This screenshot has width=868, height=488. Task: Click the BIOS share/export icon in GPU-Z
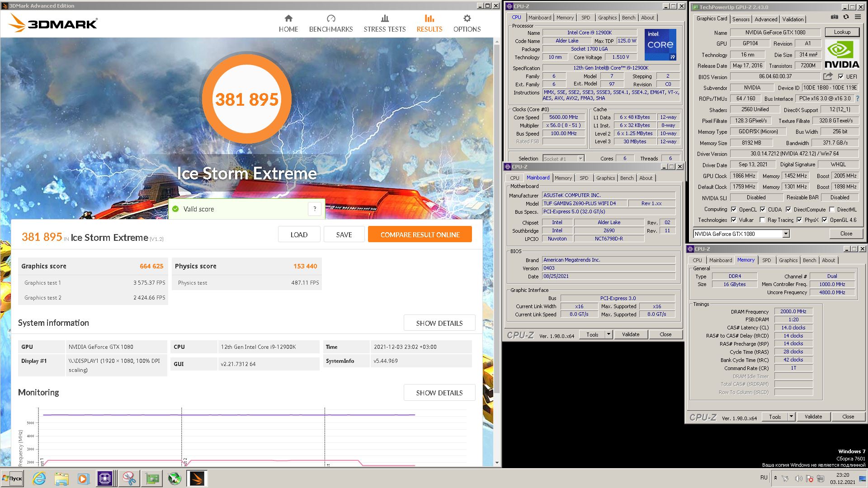tap(828, 76)
